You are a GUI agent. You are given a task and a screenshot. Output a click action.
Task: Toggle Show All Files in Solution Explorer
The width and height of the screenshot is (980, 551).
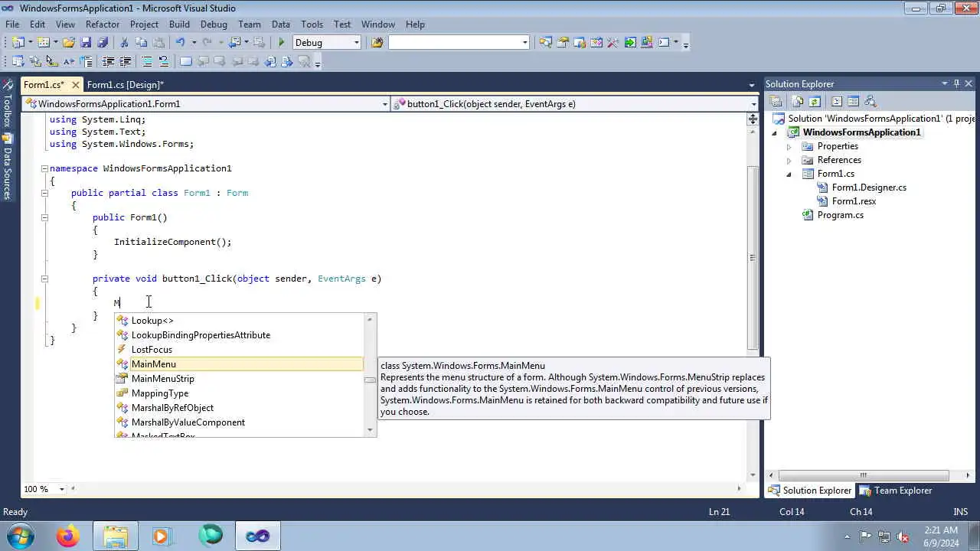tap(798, 102)
